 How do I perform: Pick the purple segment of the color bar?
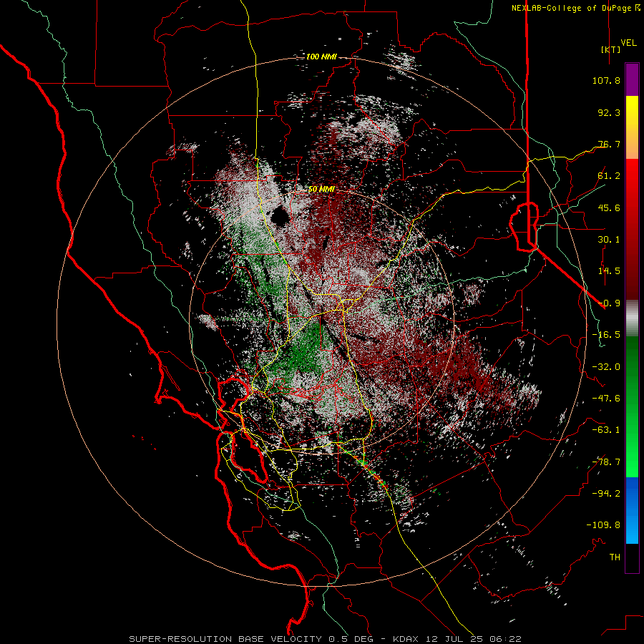click(x=632, y=80)
